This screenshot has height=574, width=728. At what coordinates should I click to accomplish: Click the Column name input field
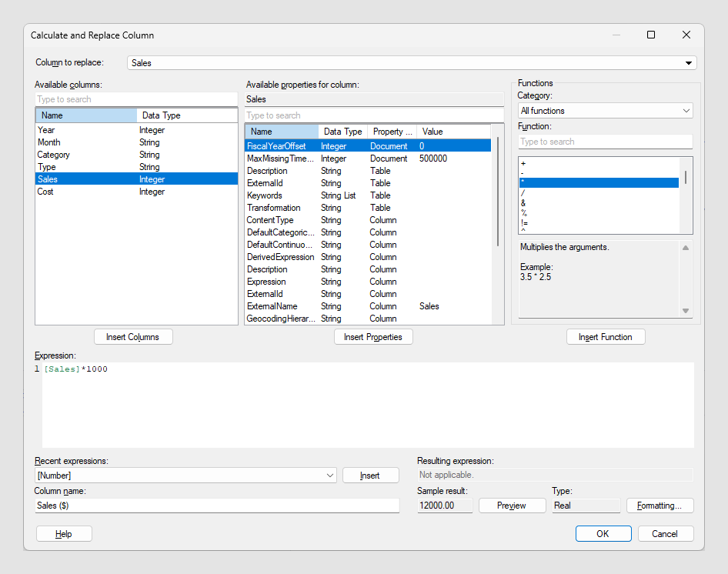(217, 506)
